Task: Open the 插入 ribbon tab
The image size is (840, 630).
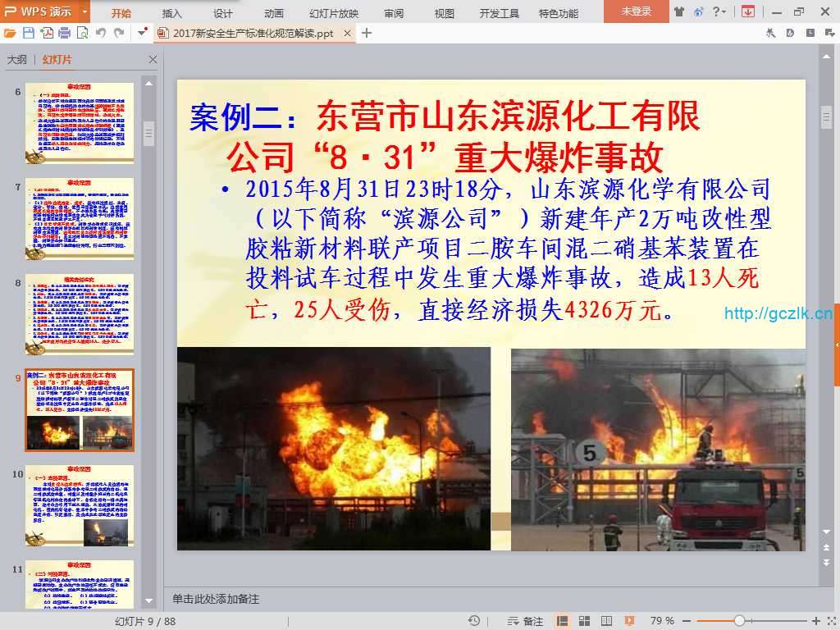Action: [x=172, y=13]
